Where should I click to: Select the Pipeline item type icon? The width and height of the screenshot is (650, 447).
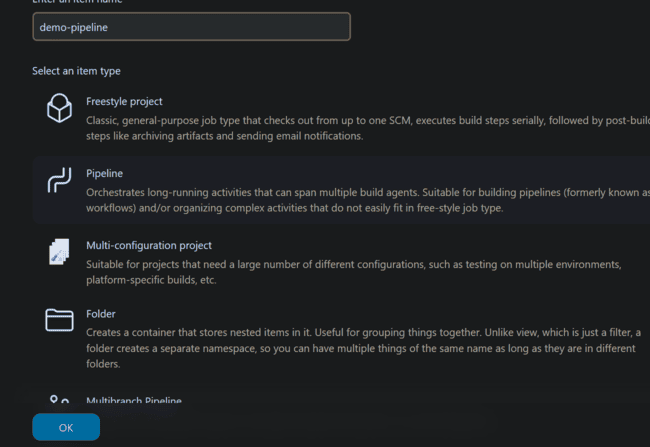[x=60, y=180]
